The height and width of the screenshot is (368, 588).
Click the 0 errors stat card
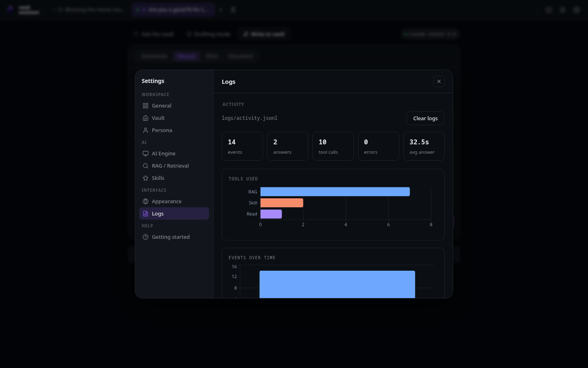point(379,146)
